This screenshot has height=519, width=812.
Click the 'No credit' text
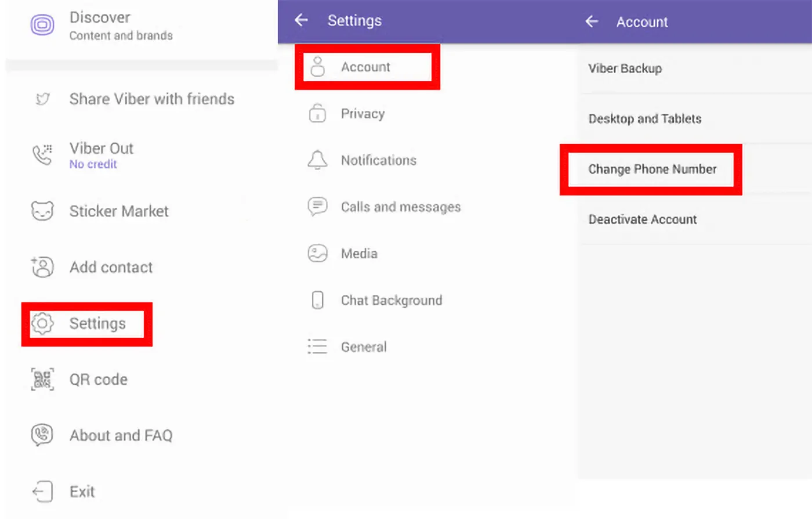(x=93, y=164)
